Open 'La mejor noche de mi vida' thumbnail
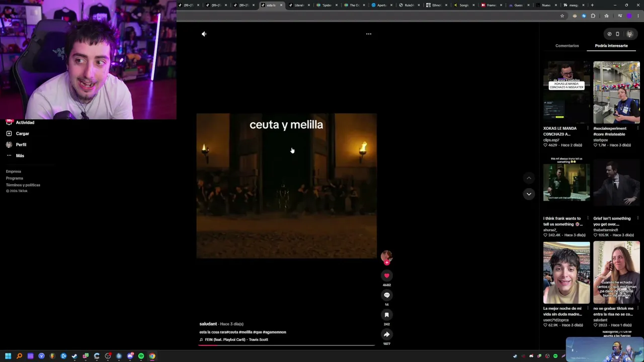Image resolution: width=644 pixels, height=362 pixels. tap(567, 273)
